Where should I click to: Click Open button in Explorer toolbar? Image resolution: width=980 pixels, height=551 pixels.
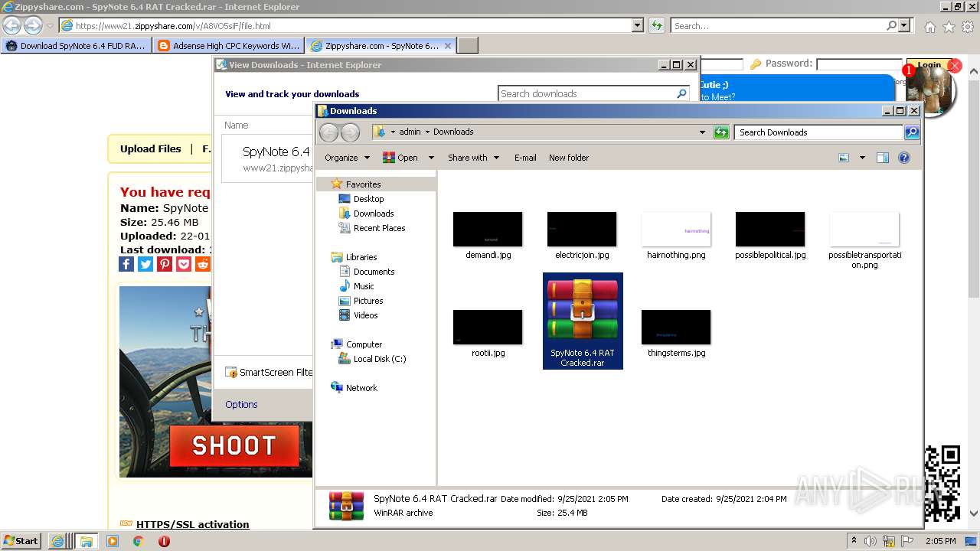pos(400,158)
